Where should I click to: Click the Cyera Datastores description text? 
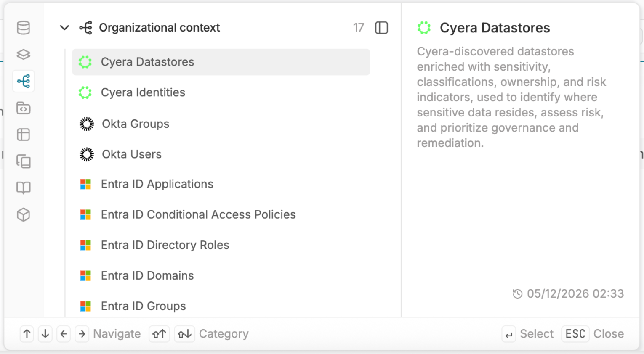(511, 97)
